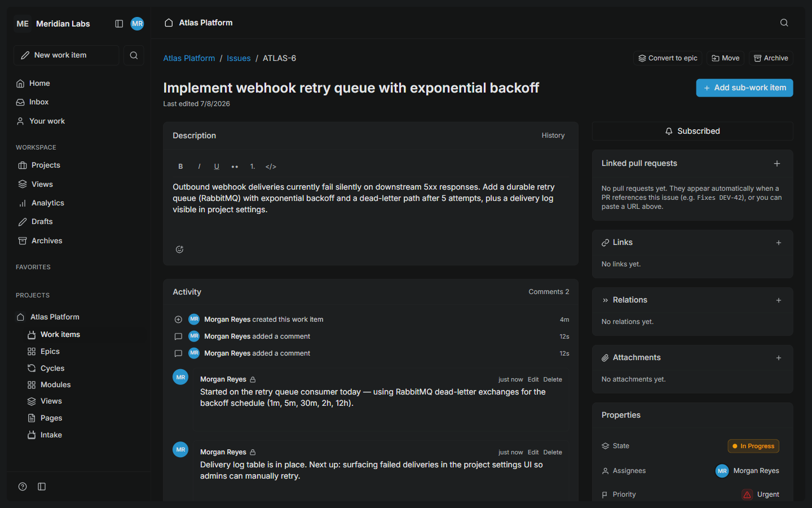Screen dimensions: 812x508
Task: Change State from In Progress
Action: pyautogui.click(x=753, y=446)
